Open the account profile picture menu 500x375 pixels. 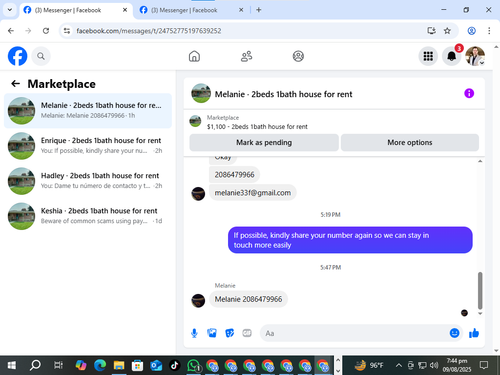(x=475, y=56)
